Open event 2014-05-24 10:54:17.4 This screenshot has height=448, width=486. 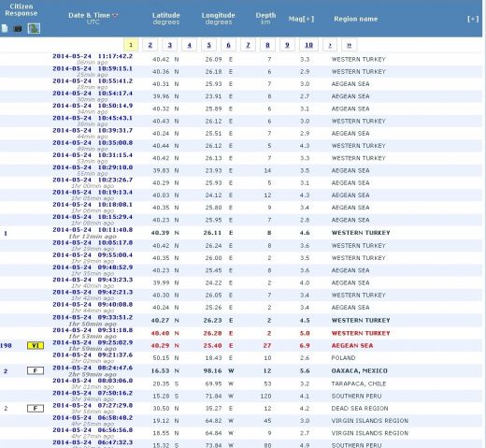click(x=93, y=94)
